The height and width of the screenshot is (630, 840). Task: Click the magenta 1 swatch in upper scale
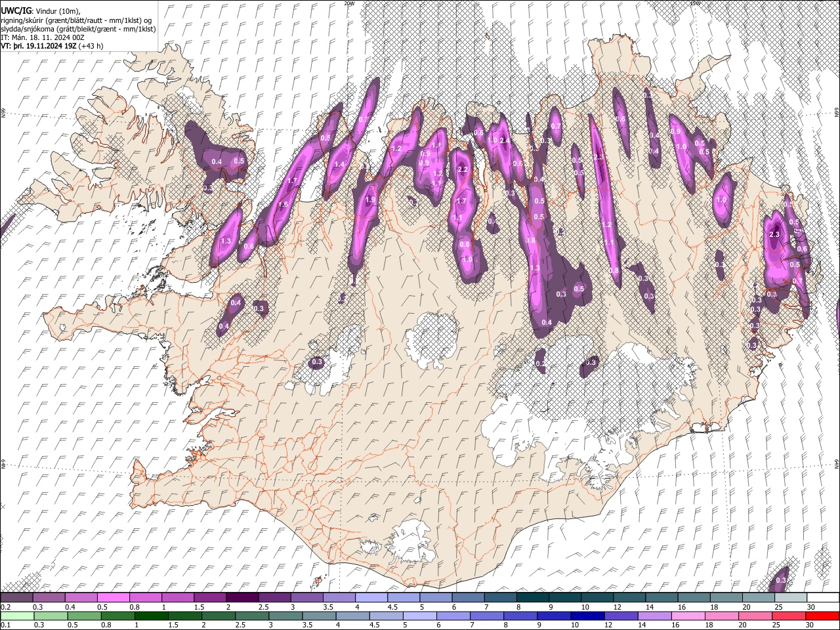(178, 597)
